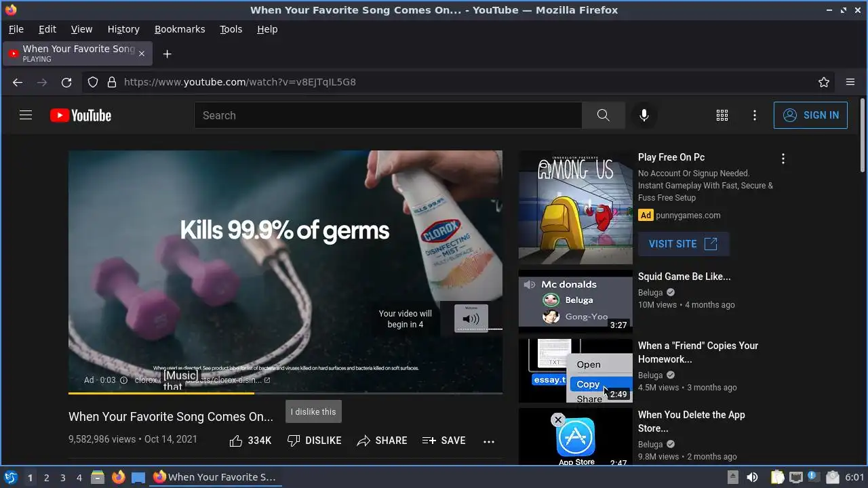Open the History menu
This screenshot has height=488, width=868.
tap(123, 29)
